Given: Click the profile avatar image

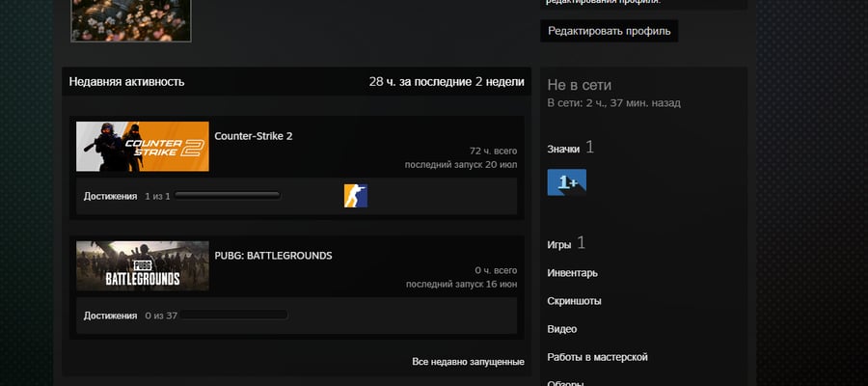Looking at the screenshot, I should point(131,20).
